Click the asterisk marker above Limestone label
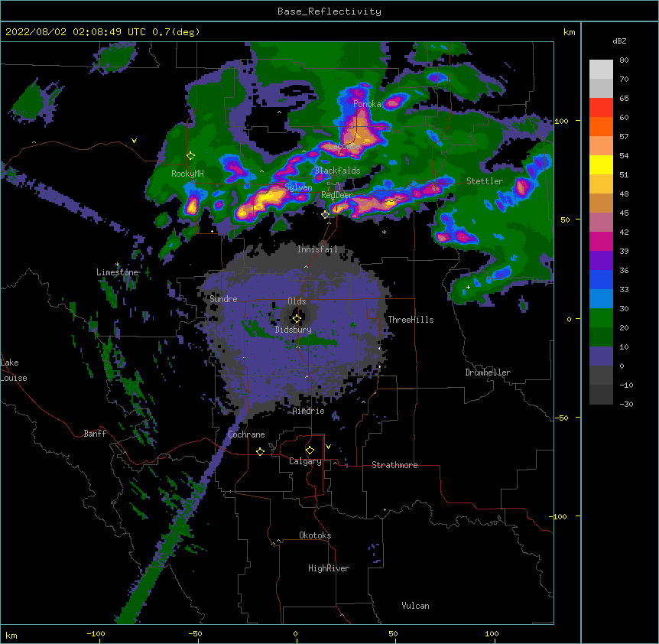 pos(117,265)
